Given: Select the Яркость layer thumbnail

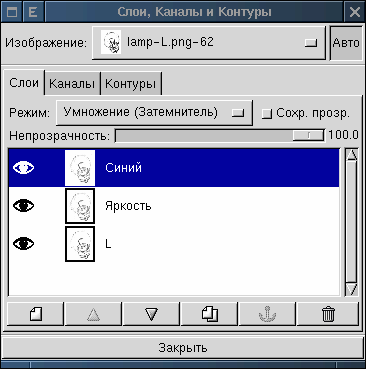Looking at the screenshot, I should point(80,206).
